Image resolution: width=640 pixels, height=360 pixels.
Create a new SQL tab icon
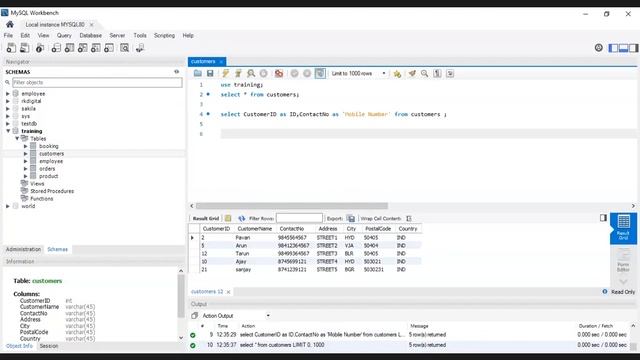pos(11,48)
